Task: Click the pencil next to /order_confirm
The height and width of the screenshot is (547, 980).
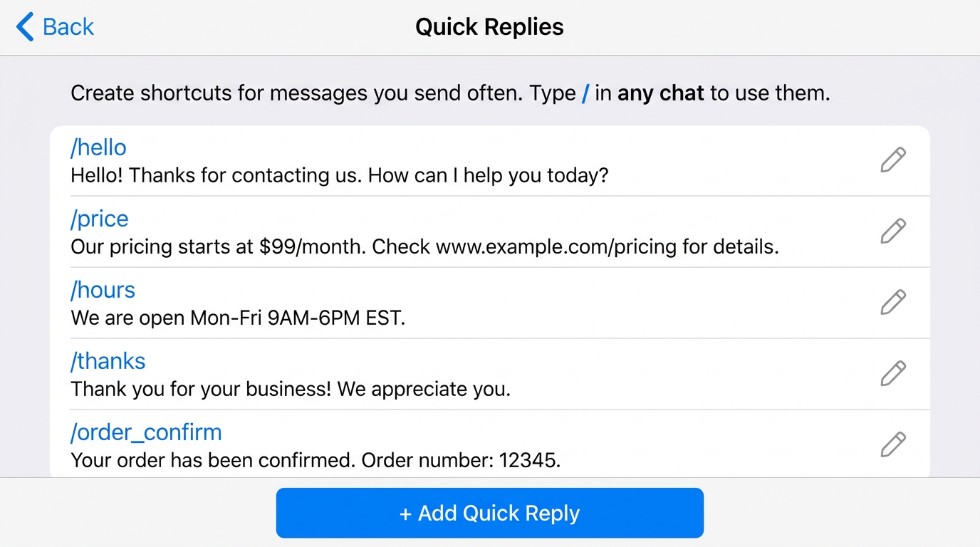Action: (x=893, y=444)
